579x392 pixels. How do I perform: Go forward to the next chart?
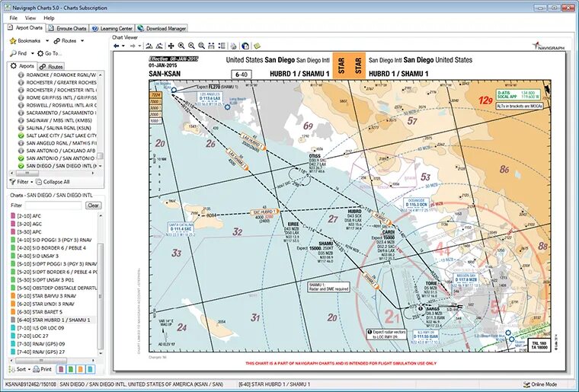tap(133, 46)
